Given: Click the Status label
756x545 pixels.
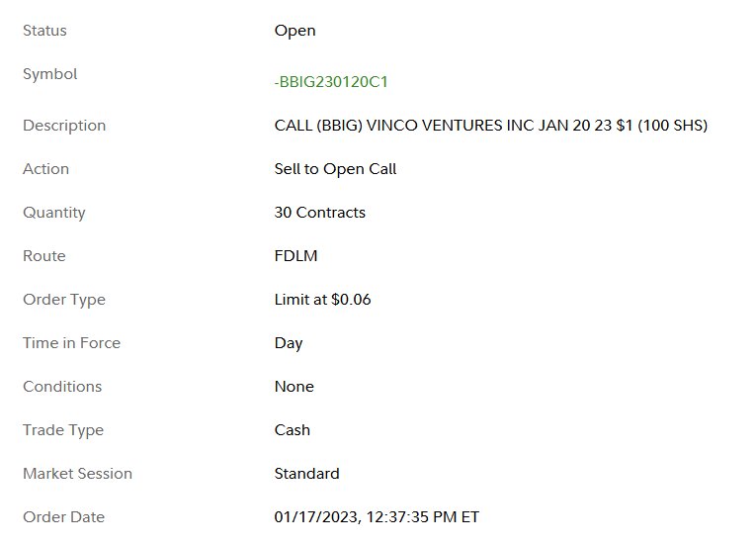Looking at the screenshot, I should (x=44, y=31).
